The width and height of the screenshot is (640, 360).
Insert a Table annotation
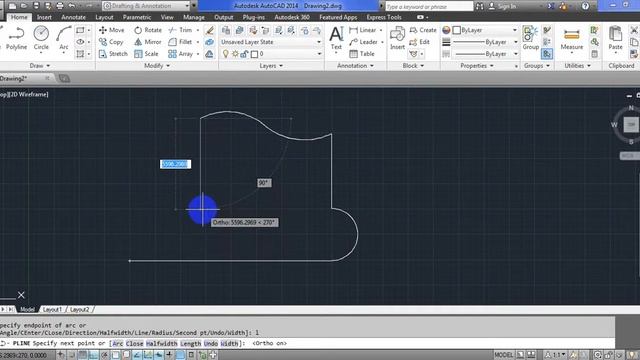click(362, 53)
